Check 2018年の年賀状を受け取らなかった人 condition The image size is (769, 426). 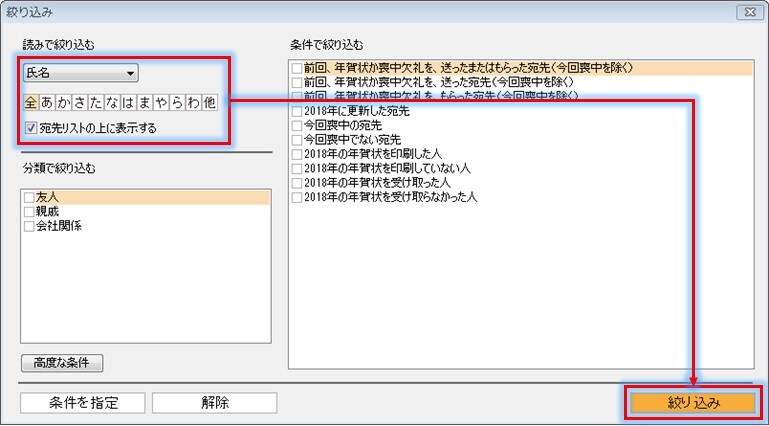297,198
